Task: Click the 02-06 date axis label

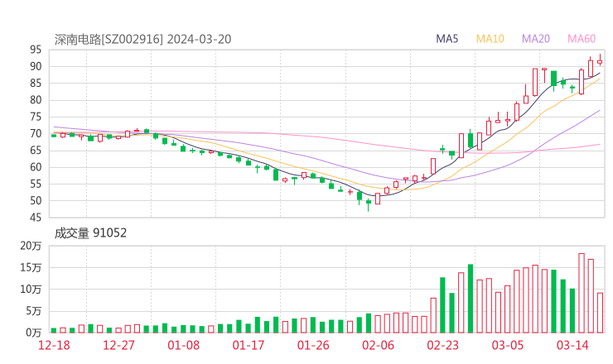Action: click(378, 345)
